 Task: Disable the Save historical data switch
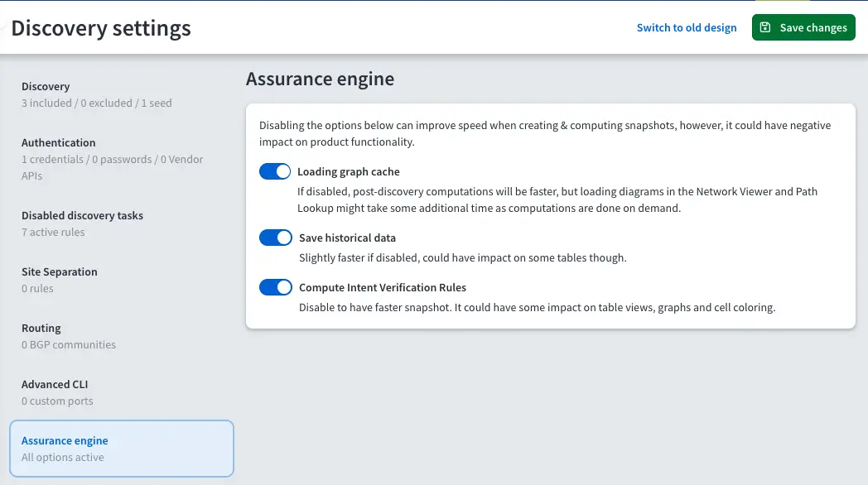point(276,238)
